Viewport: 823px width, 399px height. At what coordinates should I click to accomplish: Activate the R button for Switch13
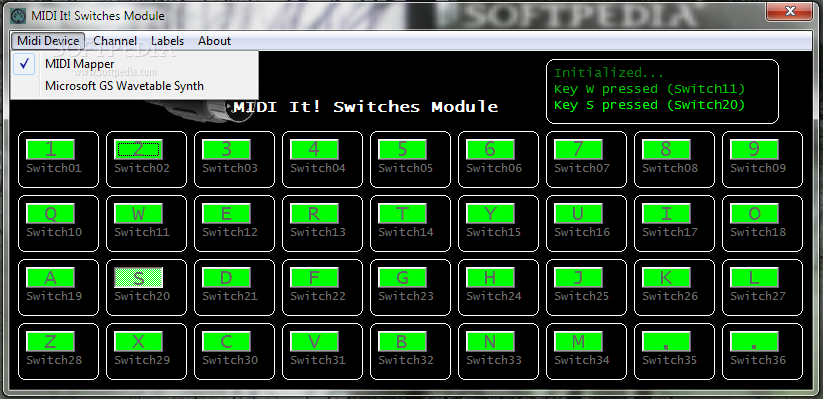tap(314, 214)
